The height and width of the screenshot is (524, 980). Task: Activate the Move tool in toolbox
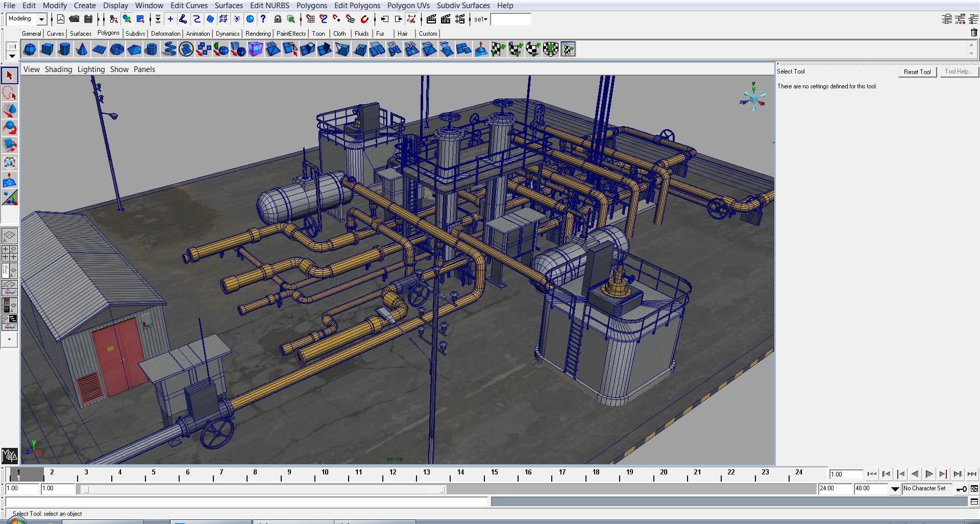click(9, 110)
